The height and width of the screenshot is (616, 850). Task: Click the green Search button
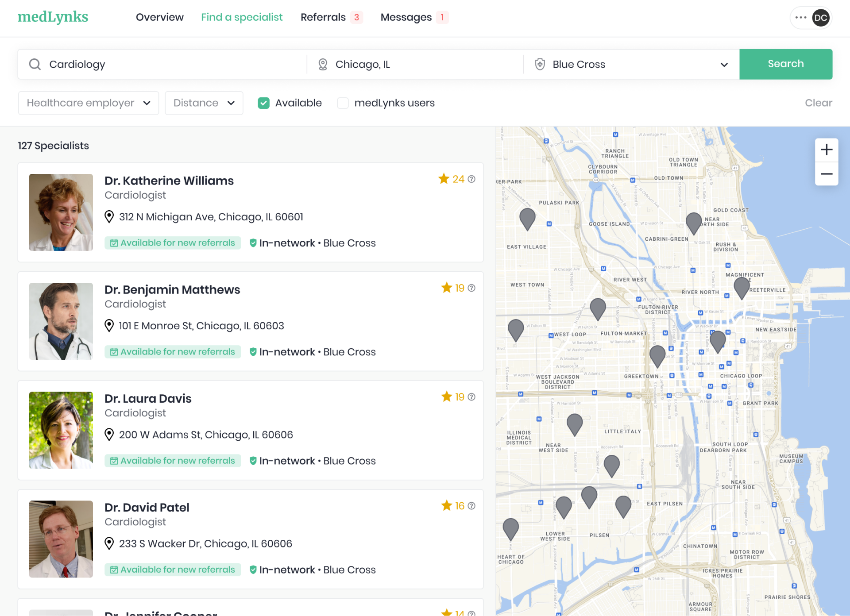786,64
